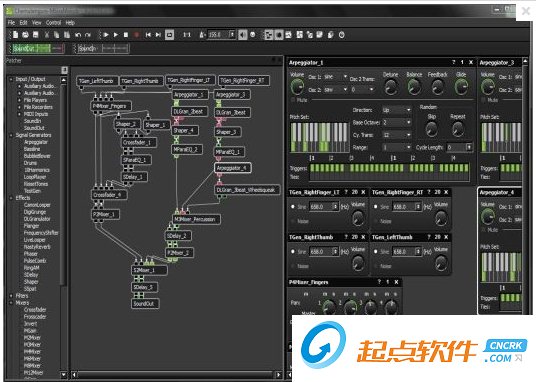536x382 pixels.
Task: Click the paste icon in the toolbar
Action: [67, 35]
